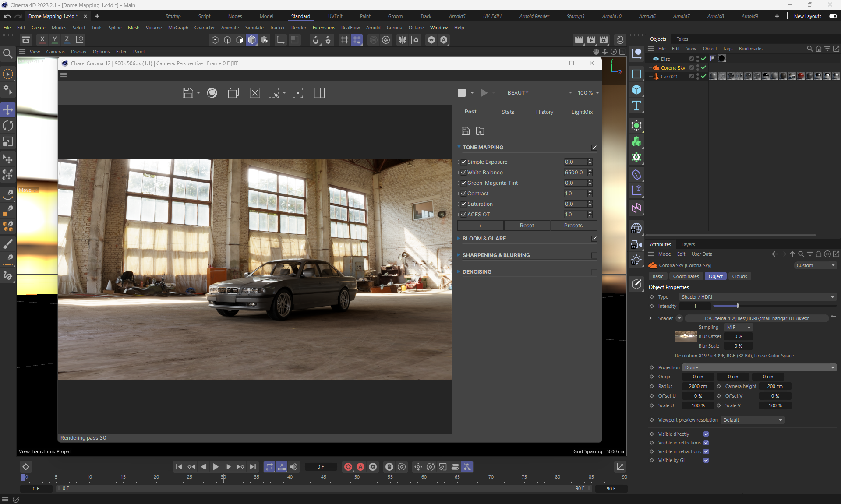841x504 pixels.
Task: Select the Rotate tool in left toolbar
Action: (8, 126)
